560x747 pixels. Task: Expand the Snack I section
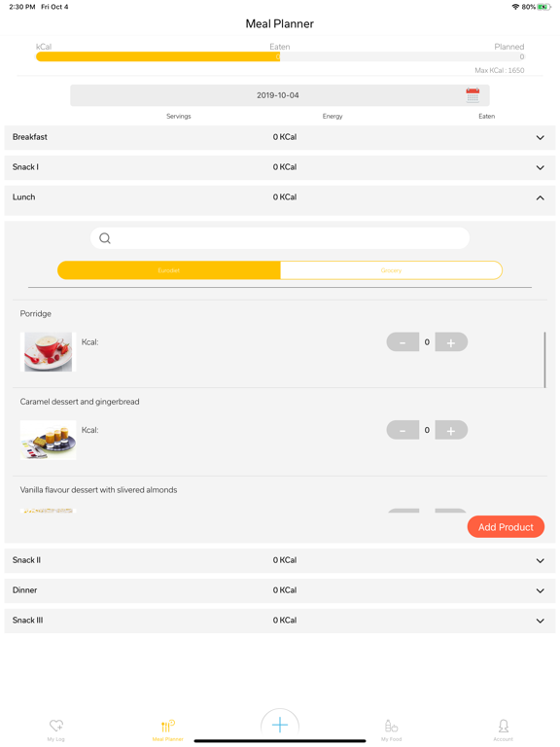coord(280,167)
